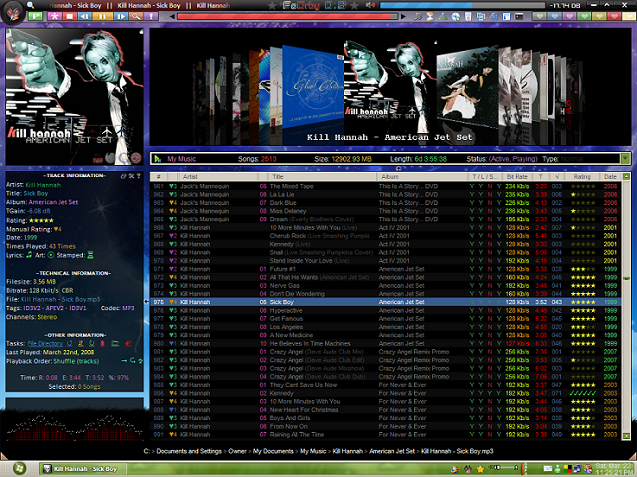
Task: Open the dropdown at right of playlist status bar
Action: click(625, 158)
